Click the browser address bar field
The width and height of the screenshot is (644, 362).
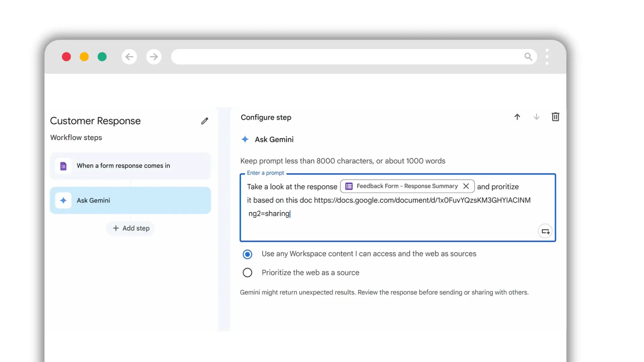(354, 57)
